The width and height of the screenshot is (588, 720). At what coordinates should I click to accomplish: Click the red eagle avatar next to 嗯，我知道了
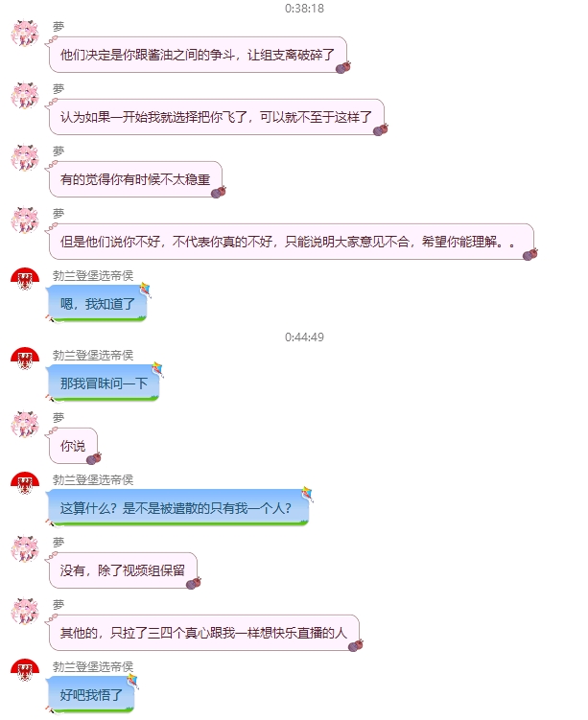(25, 279)
